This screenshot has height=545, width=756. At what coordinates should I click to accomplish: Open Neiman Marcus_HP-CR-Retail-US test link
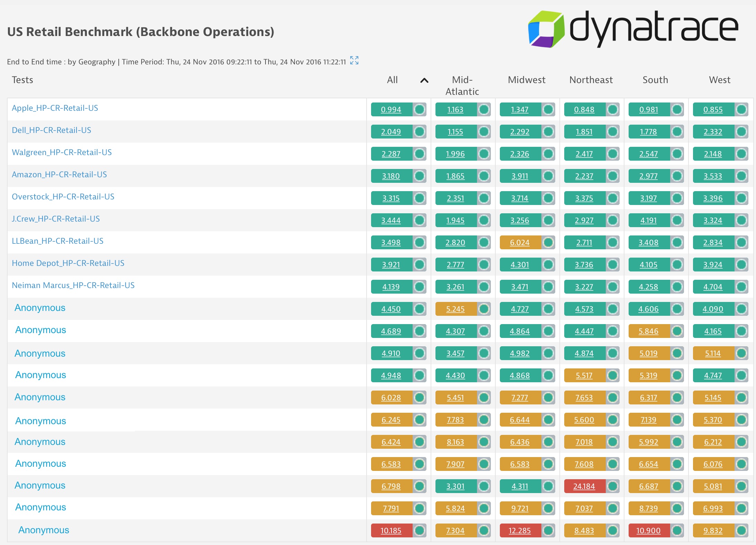(x=73, y=285)
